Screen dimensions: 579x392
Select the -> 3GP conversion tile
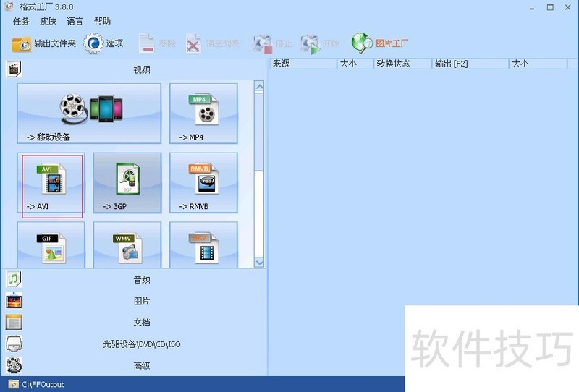tap(127, 183)
